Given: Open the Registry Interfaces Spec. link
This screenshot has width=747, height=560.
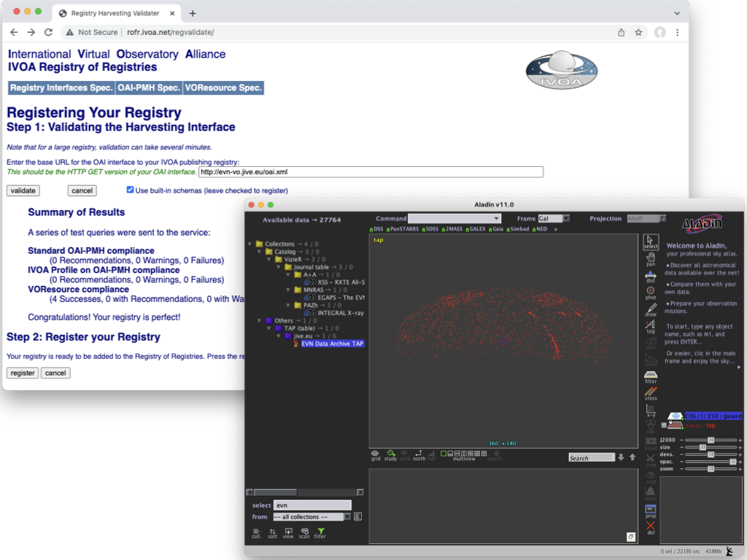Looking at the screenshot, I should (61, 87).
